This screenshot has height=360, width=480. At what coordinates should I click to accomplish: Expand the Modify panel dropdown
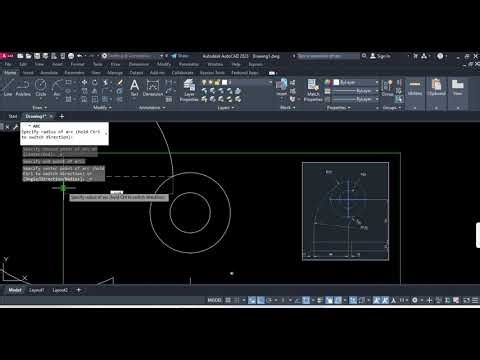click(x=102, y=108)
